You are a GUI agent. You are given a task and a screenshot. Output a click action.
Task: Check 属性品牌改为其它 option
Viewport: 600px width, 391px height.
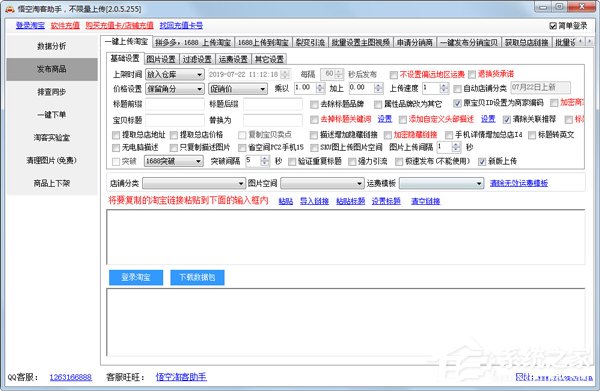(x=378, y=104)
